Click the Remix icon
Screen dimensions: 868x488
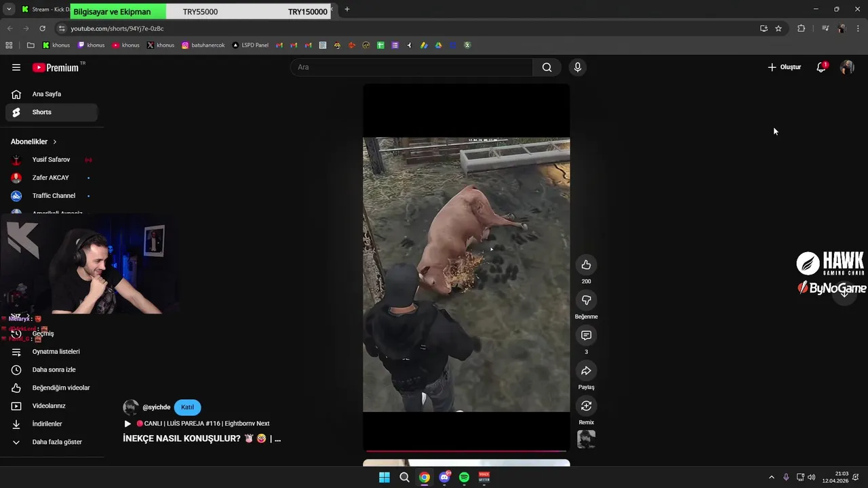pos(586,406)
